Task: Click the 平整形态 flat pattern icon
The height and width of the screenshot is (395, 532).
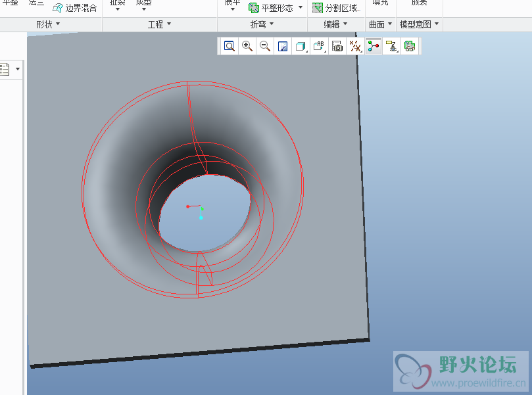Action: pyautogui.click(x=253, y=8)
